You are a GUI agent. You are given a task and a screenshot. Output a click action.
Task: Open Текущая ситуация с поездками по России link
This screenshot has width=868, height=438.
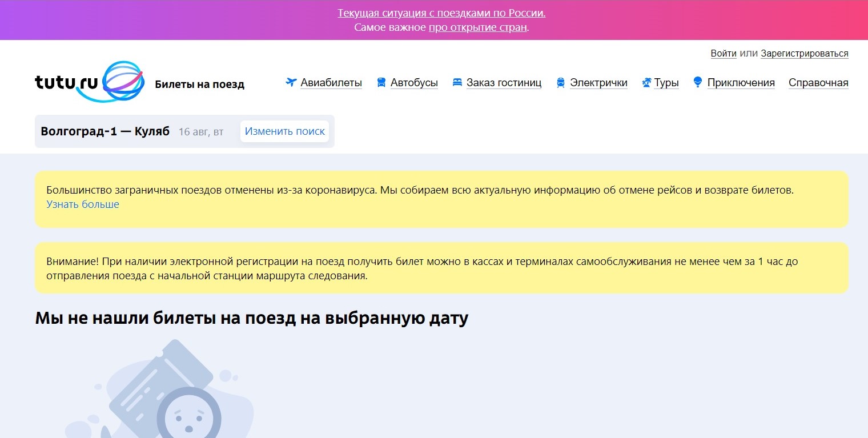tap(441, 13)
